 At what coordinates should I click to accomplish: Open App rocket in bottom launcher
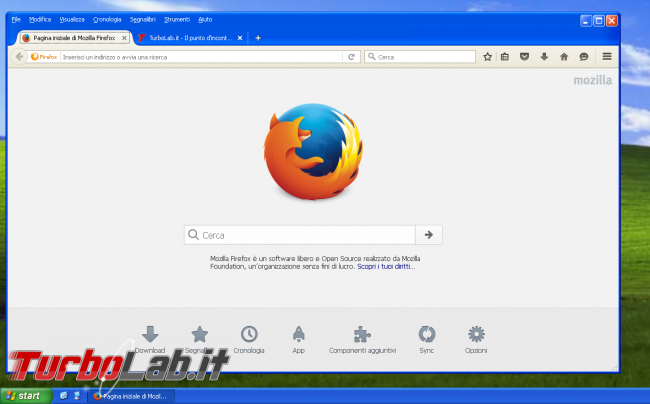coord(298,340)
